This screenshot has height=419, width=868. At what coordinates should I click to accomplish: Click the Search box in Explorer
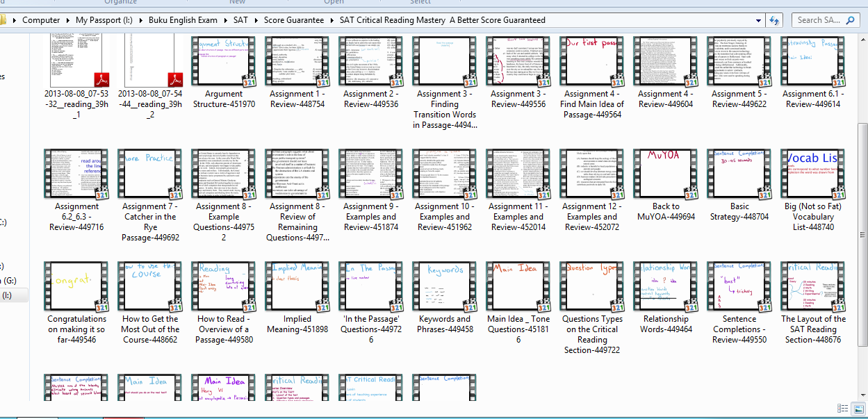coord(825,20)
